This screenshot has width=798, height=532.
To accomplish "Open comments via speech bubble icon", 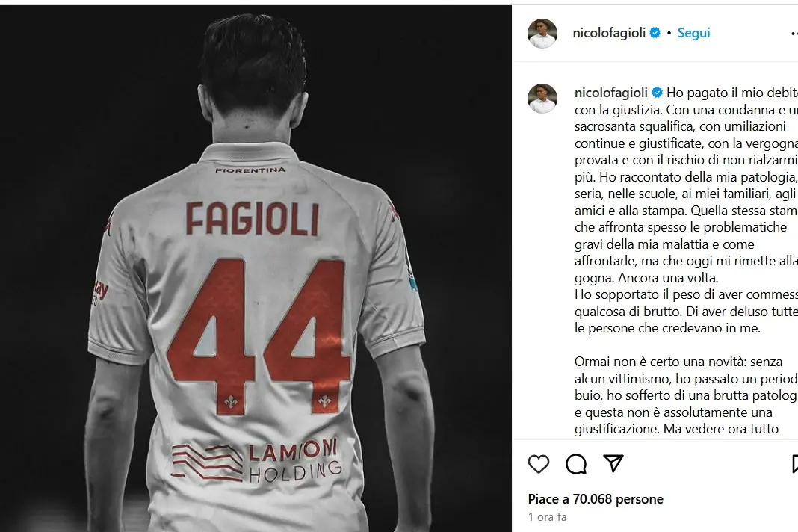I will click(x=576, y=464).
